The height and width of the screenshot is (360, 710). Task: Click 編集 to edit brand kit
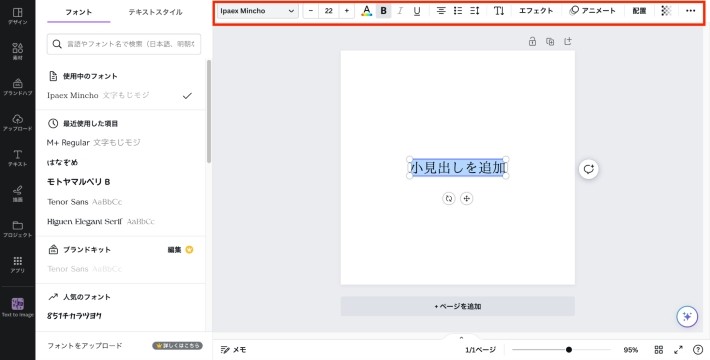click(x=175, y=250)
